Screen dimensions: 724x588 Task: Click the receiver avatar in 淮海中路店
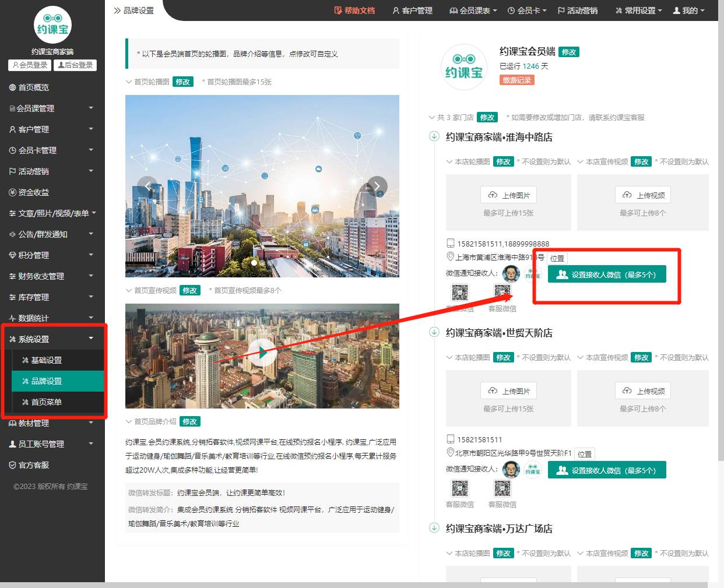(511, 273)
